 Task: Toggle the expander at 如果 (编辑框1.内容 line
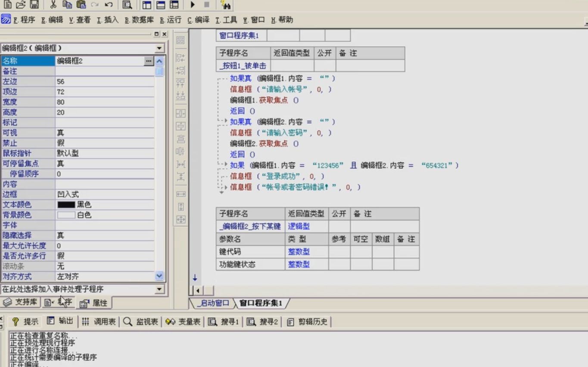point(227,164)
